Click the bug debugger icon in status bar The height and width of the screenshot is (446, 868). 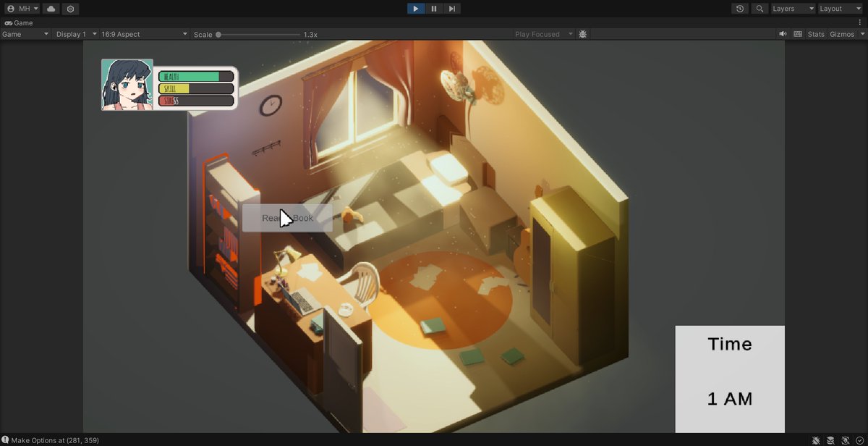click(x=816, y=439)
